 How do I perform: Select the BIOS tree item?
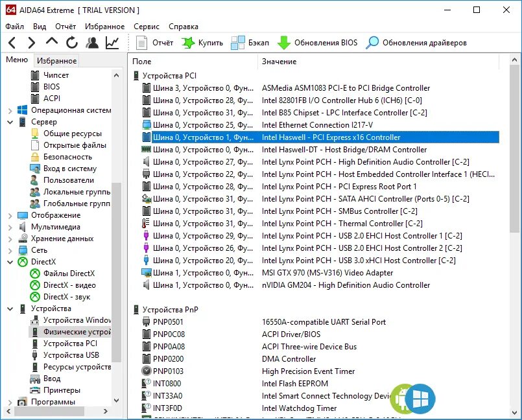point(52,87)
